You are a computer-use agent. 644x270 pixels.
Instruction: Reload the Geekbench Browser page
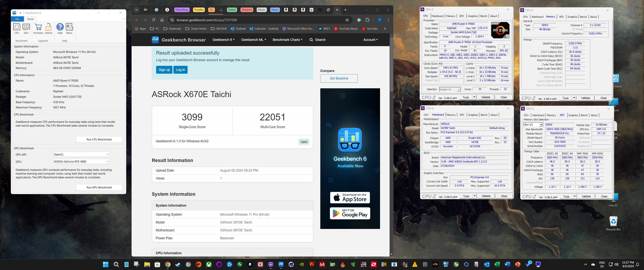[154, 20]
